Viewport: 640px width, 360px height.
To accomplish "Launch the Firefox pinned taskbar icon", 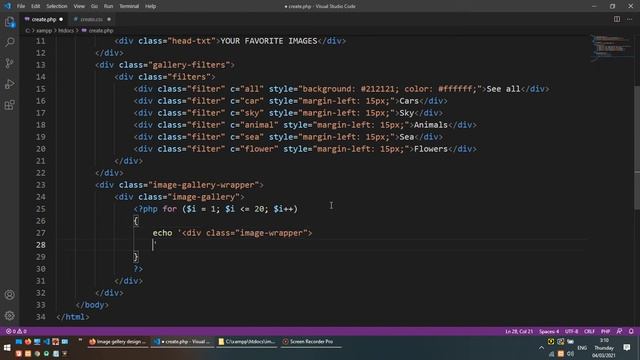I will pos(28,342).
